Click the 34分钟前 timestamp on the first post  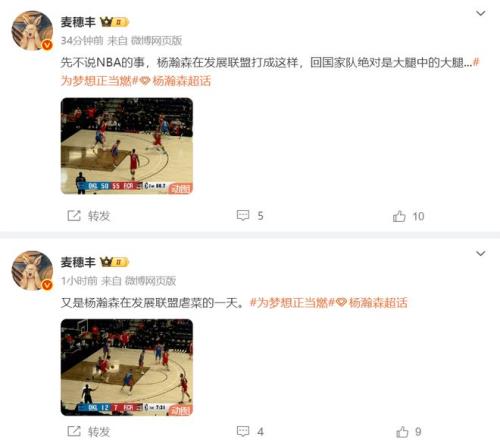coord(82,41)
